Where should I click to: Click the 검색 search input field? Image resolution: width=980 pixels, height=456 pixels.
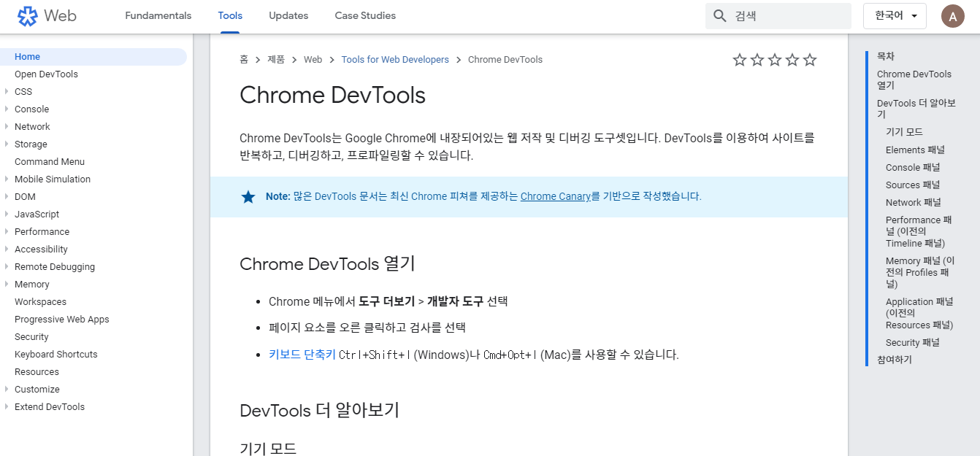[789, 16]
